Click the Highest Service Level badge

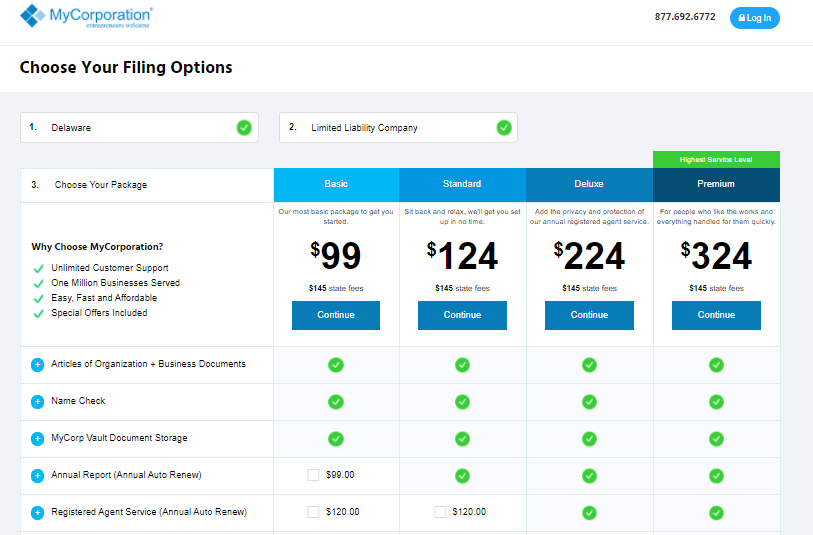coord(717,160)
